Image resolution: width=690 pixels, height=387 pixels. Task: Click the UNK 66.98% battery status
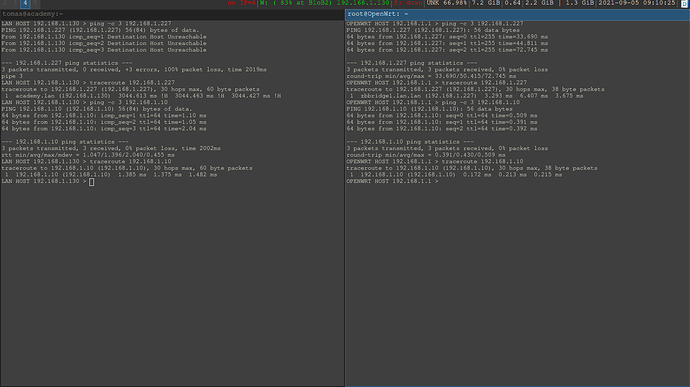coord(447,3)
